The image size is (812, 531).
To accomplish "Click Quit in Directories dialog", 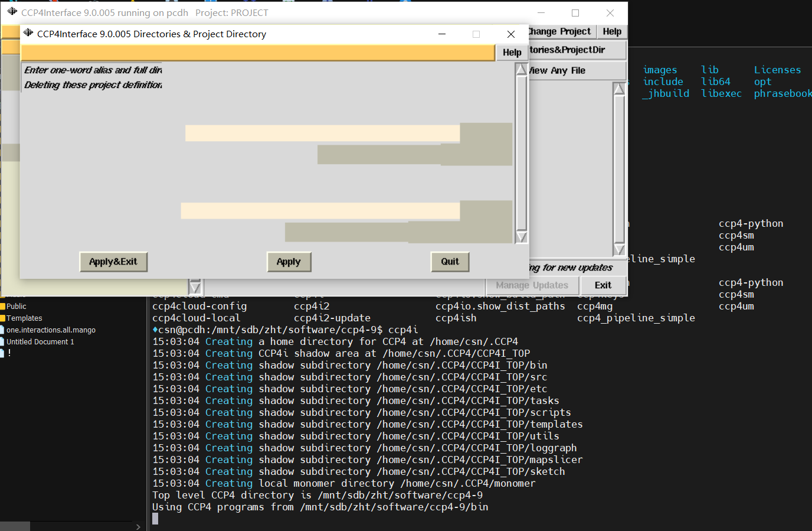I will coord(450,262).
